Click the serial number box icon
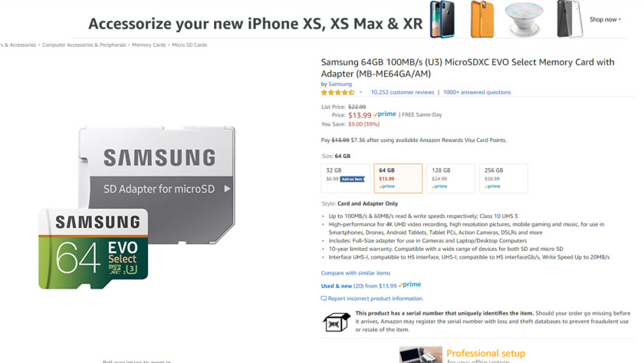Screen dimensions: 644x363 pos(337,322)
